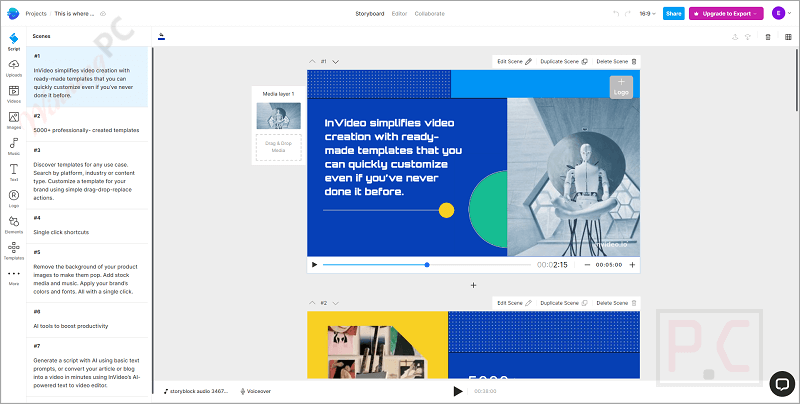Image resolution: width=800 pixels, height=404 pixels.
Task: Click the Drag & Drop Media box
Action: tap(279, 147)
